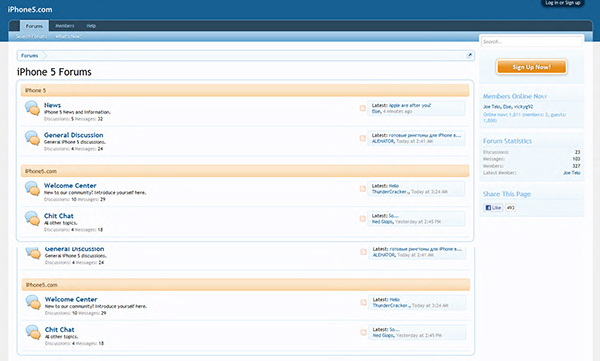
Task: Select the Forums tab
Action: click(x=34, y=26)
